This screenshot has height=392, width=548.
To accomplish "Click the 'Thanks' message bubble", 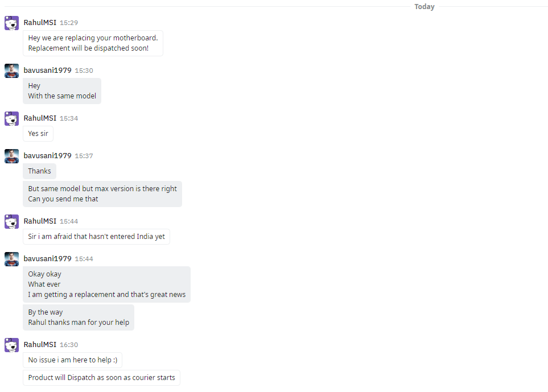I will [x=39, y=171].
